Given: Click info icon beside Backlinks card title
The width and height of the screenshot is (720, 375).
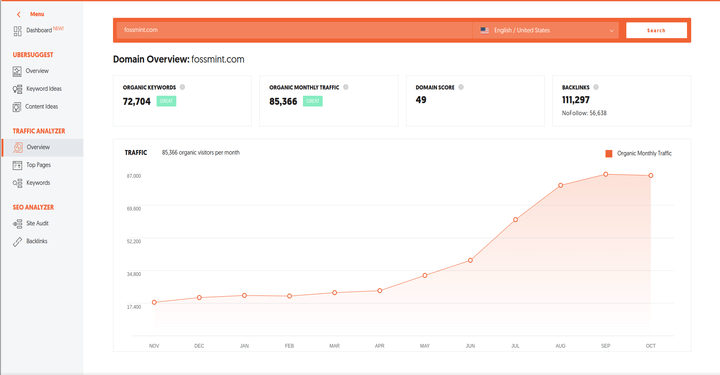Looking at the screenshot, I should click(x=596, y=87).
